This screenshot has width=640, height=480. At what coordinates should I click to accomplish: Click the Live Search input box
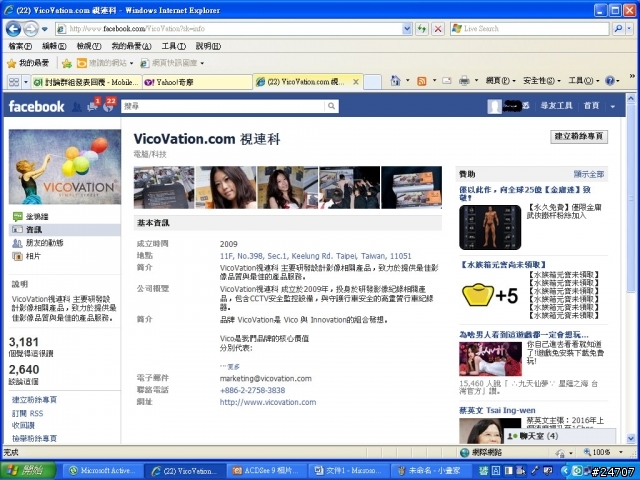click(x=529, y=29)
